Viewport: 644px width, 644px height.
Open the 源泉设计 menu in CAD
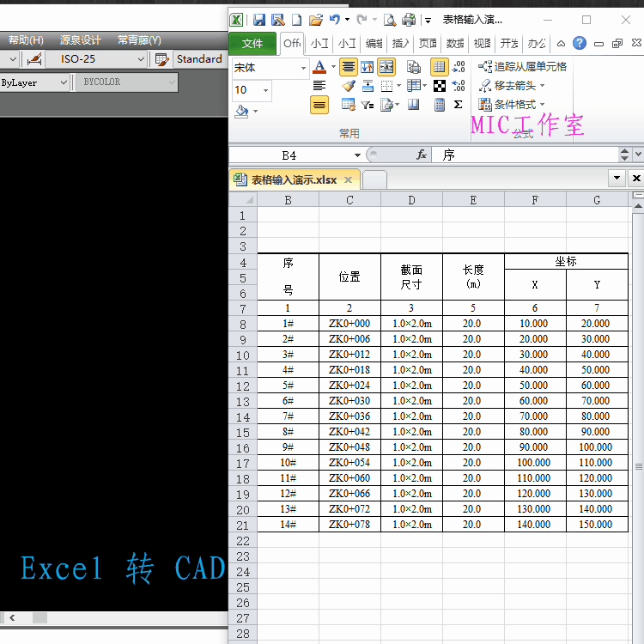(x=80, y=39)
